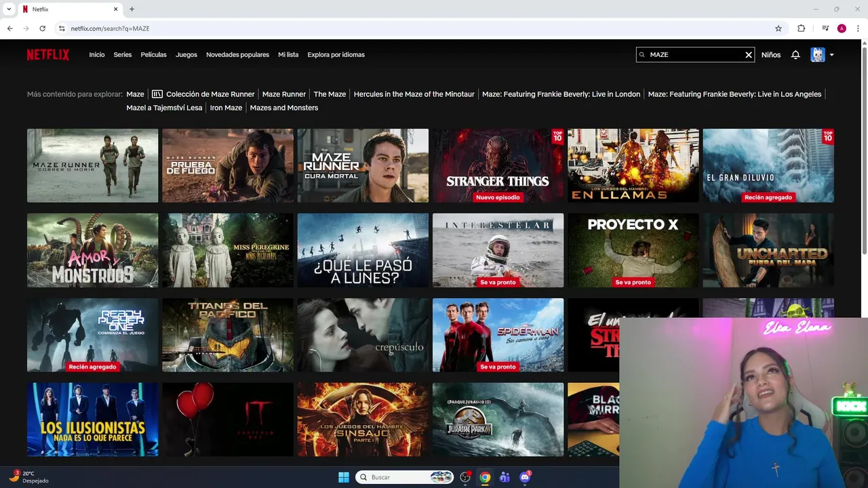The height and width of the screenshot is (488, 868).
Task: Open a new browser tab
Action: pyautogui.click(x=132, y=9)
